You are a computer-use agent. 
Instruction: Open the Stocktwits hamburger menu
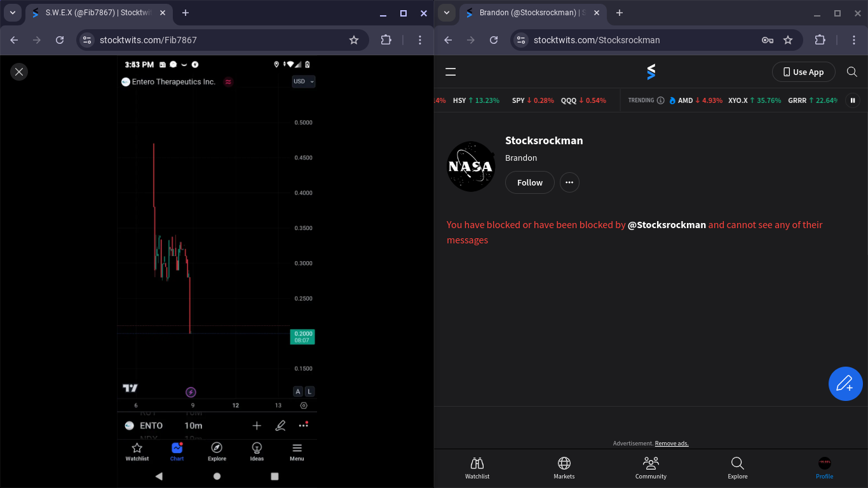pos(451,72)
